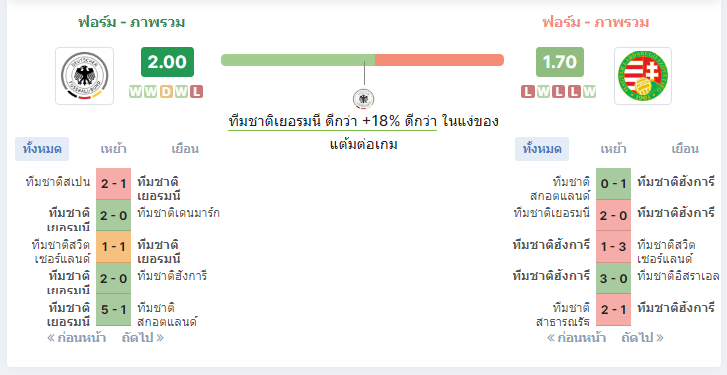
Task: Click the Germany national team crest
Action: [84, 76]
